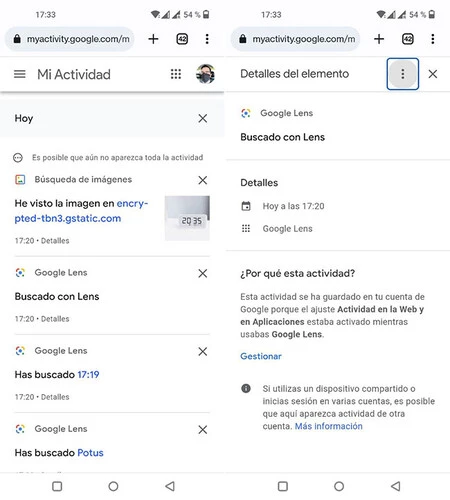This screenshot has height=500, width=450.
Task: Open the Google apps grid icon
Action: click(x=176, y=74)
